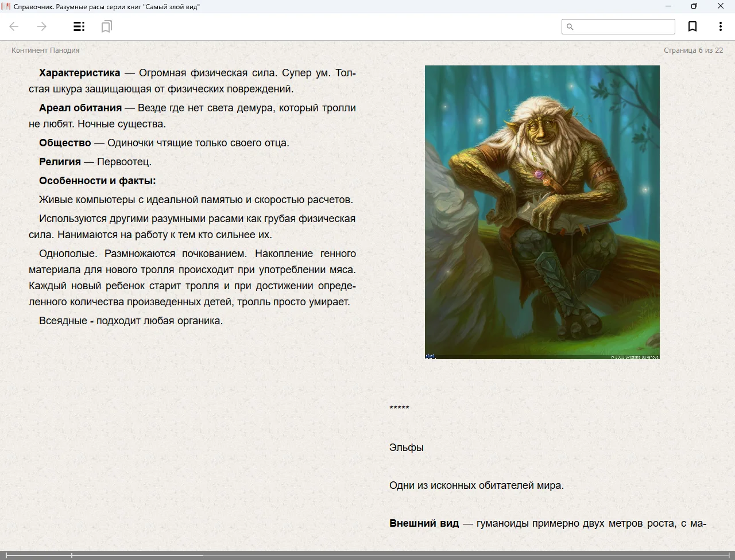Click the reading progress bar at bottom

coord(367,555)
